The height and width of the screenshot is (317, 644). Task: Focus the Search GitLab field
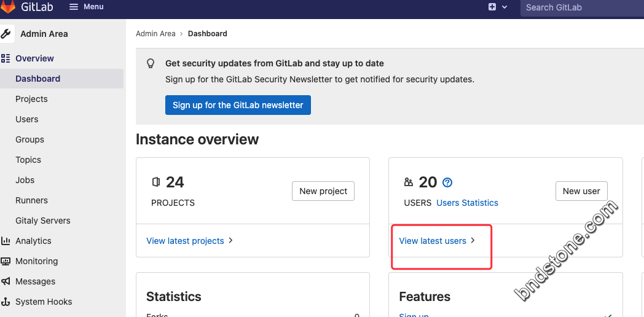point(582,7)
